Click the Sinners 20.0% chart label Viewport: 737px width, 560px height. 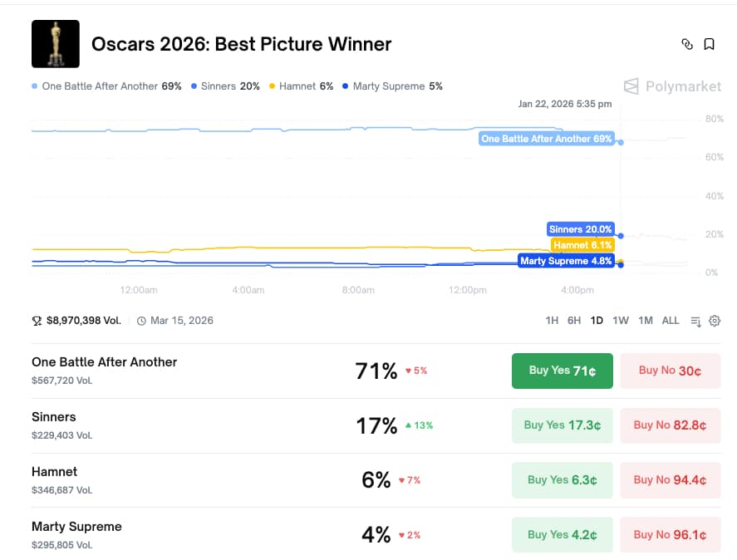tap(580, 229)
